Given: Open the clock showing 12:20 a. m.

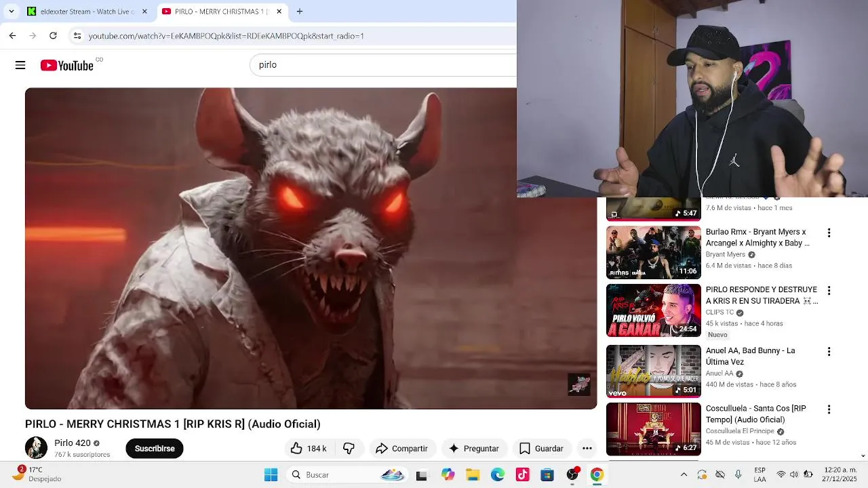Looking at the screenshot, I should tap(840, 474).
